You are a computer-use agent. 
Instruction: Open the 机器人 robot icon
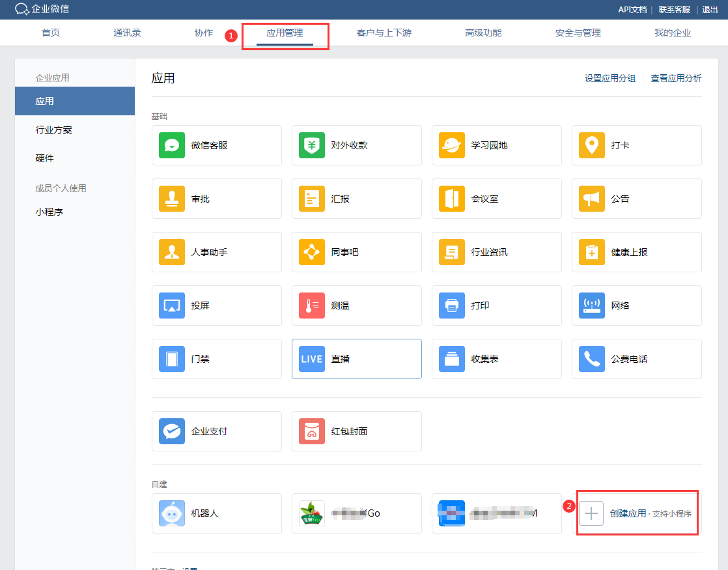point(172,513)
